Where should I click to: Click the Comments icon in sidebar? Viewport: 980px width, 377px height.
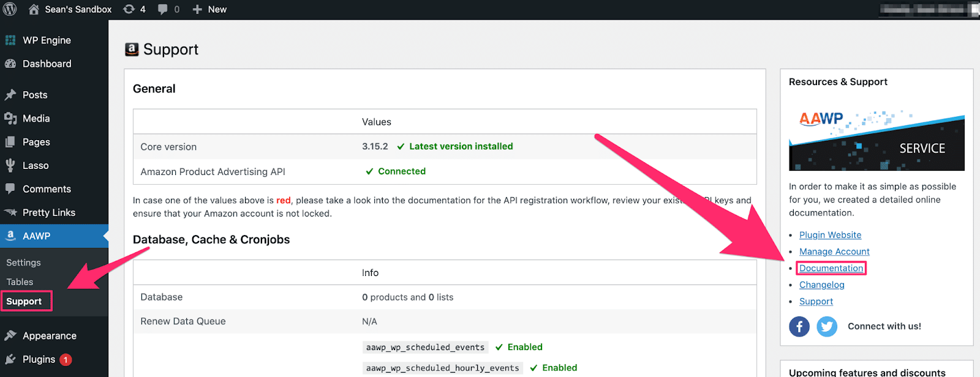[x=10, y=188]
